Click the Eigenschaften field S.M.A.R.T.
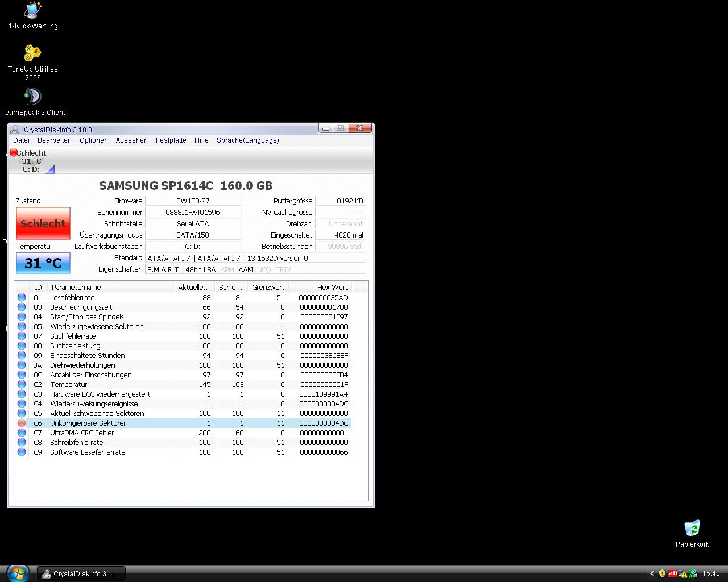This screenshot has height=582, width=728. [x=255, y=269]
